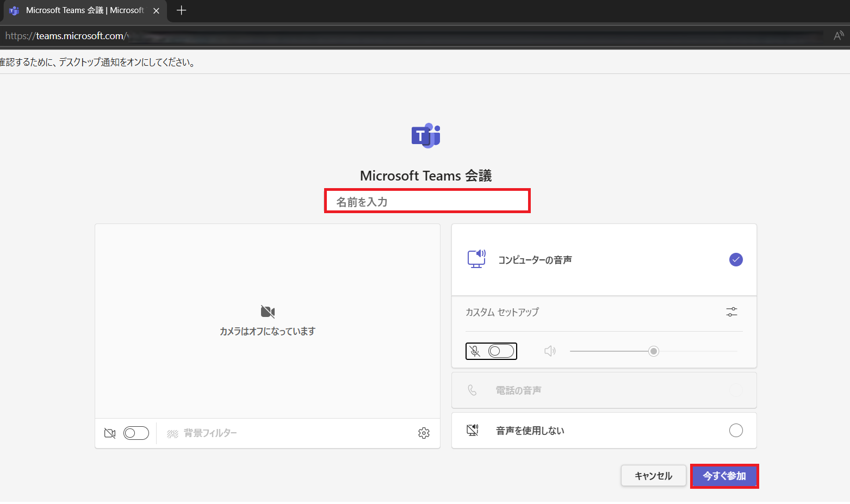Toggle the microphone switch on
The height and width of the screenshot is (504, 850).
click(501, 351)
